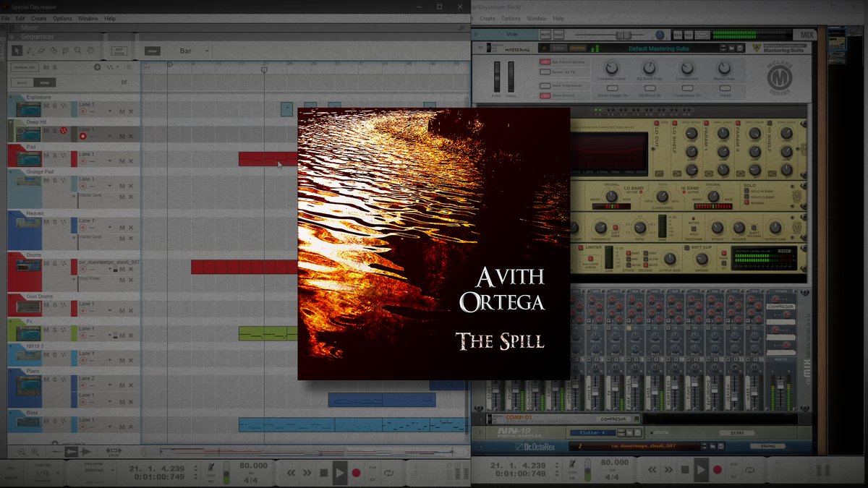Click the Master Gain knob

(726, 67)
